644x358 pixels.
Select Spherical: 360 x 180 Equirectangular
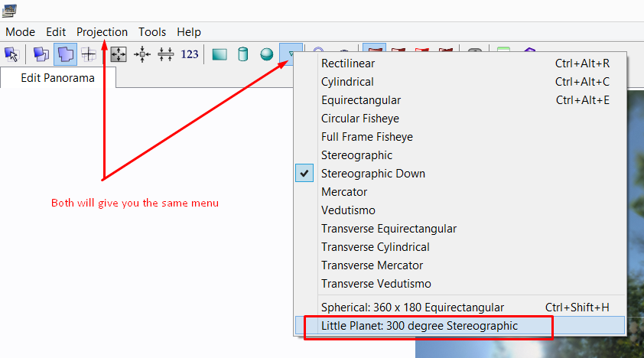click(412, 308)
